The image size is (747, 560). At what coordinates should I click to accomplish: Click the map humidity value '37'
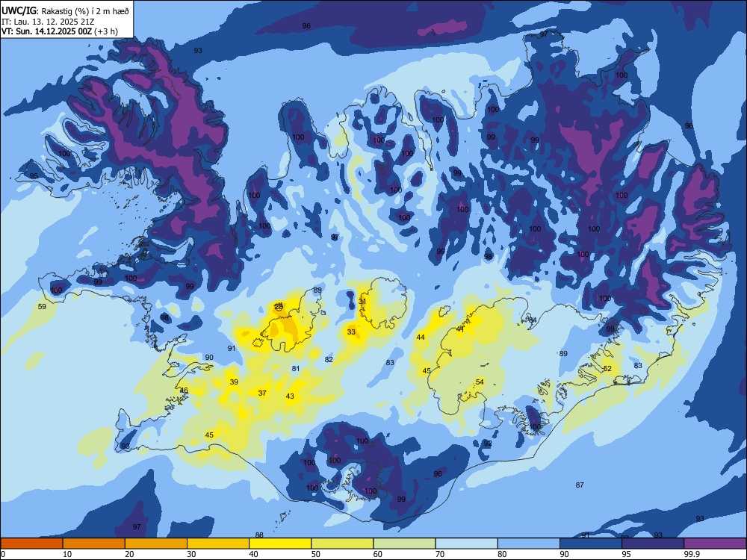tap(262, 393)
